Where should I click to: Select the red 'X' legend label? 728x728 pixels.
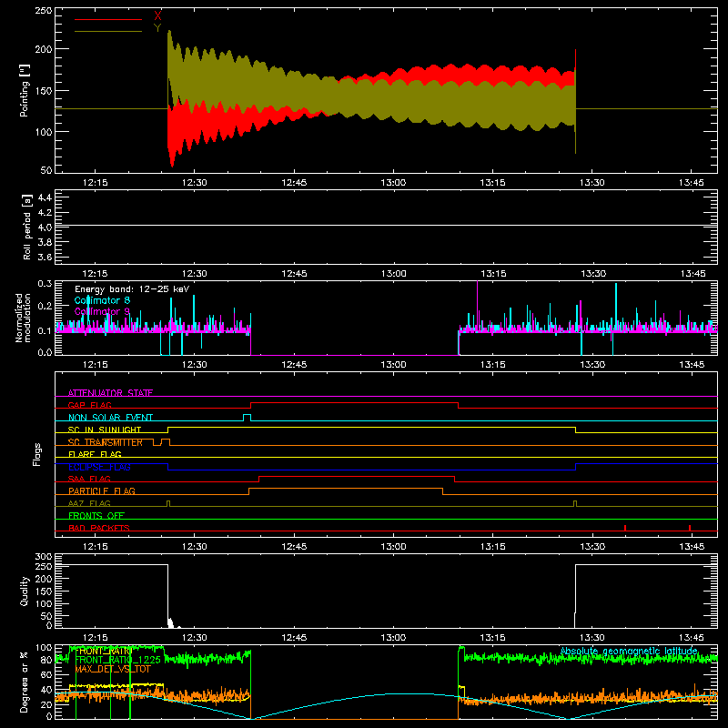tap(157, 15)
